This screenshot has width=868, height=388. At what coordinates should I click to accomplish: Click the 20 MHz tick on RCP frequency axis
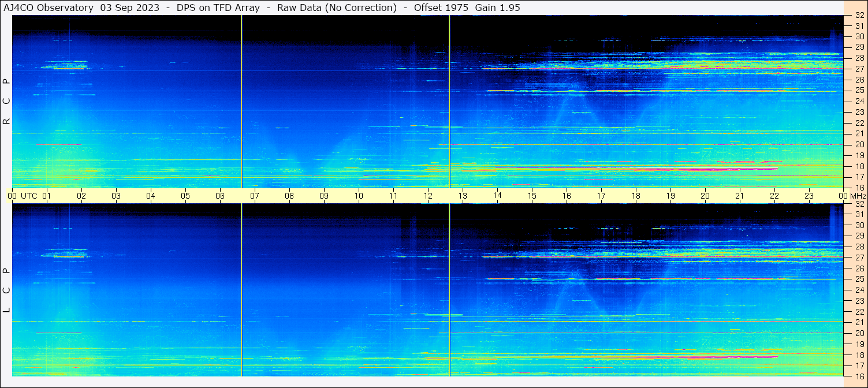pos(859,144)
